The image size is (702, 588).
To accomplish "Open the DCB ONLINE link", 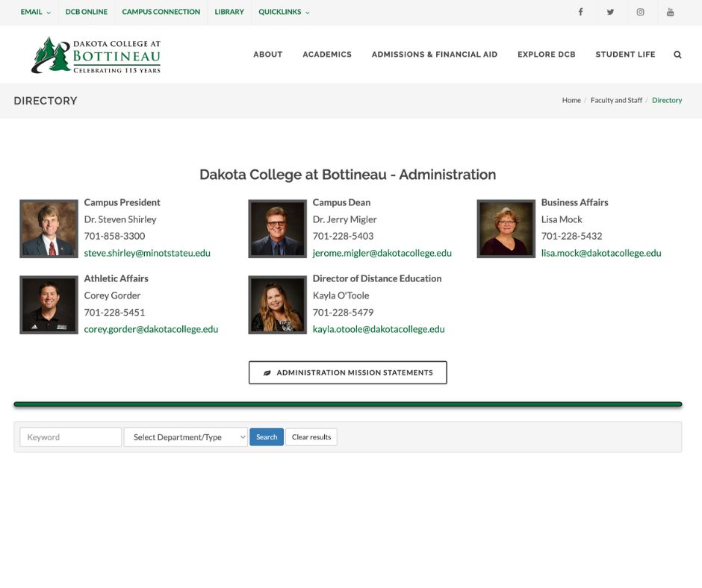I will [x=87, y=12].
